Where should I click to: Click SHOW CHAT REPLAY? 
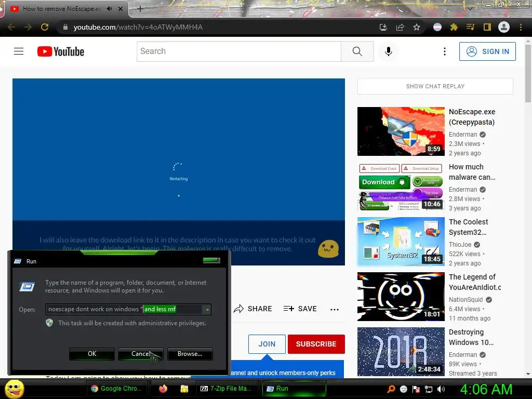coord(435,87)
